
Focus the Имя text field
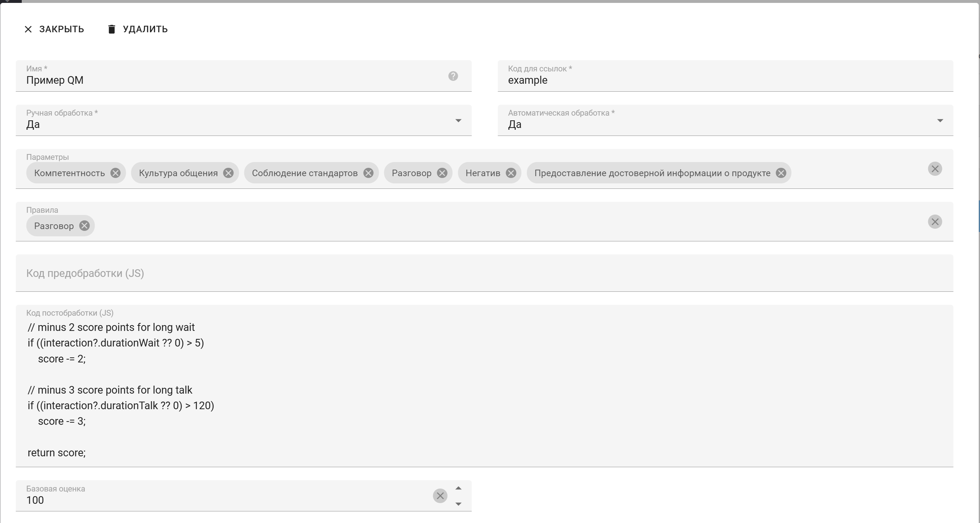(x=228, y=80)
